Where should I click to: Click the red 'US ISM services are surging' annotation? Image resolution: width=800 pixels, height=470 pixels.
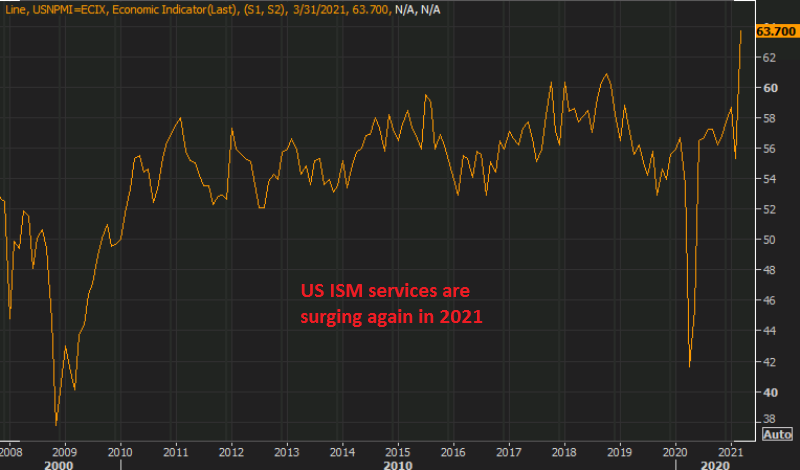click(391, 304)
